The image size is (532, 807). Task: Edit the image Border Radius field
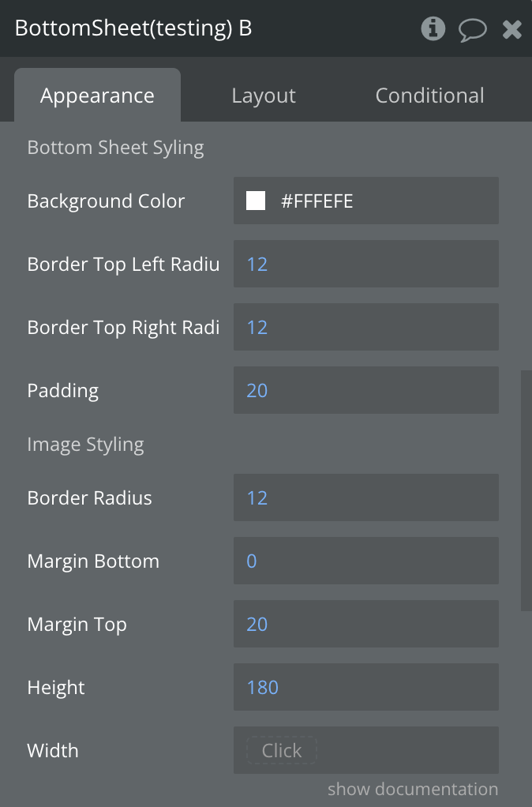[x=365, y=497]
